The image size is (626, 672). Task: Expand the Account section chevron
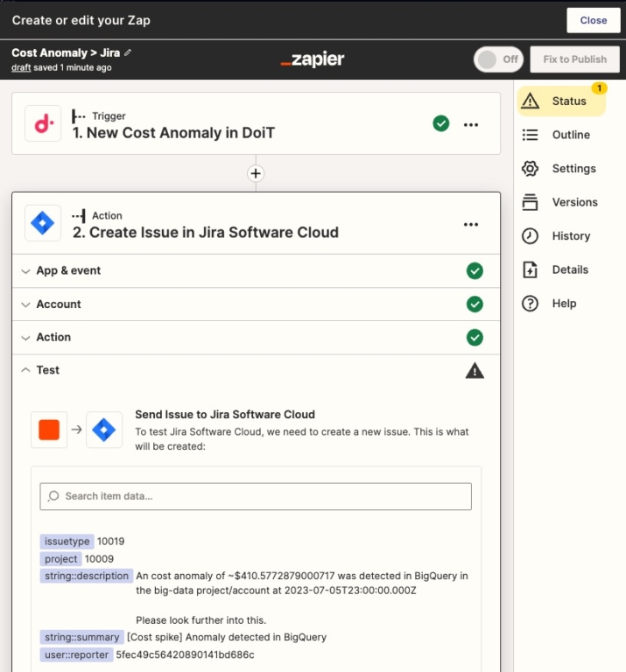pyautogui.click(x=25, y=304)
